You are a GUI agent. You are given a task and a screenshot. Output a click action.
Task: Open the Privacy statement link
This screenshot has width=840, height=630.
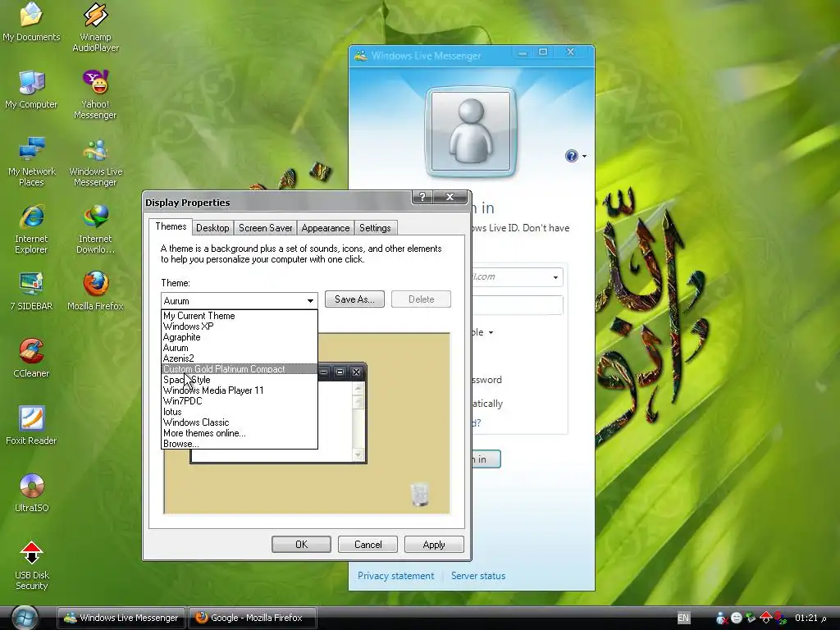pos(396,576)
